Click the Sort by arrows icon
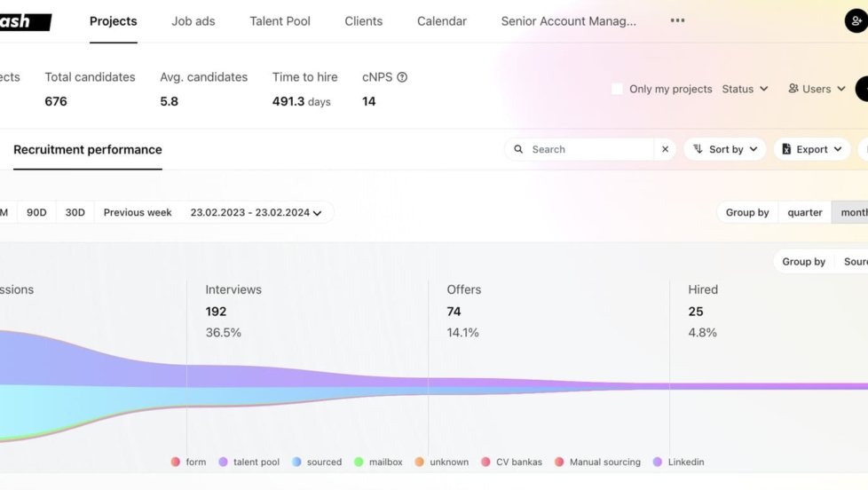The width and height of the screenshot is (868, 490). pyautogui.click(x=698, y=149)
